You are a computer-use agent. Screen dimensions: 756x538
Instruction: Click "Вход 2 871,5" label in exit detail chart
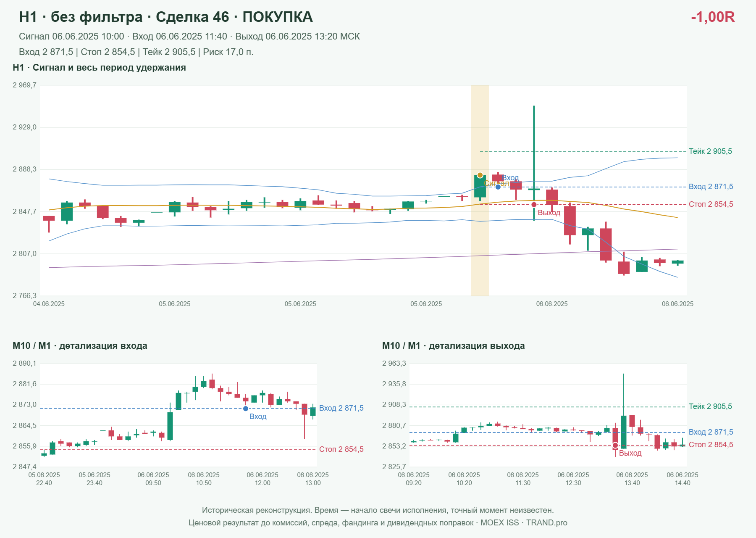[711, 432]
